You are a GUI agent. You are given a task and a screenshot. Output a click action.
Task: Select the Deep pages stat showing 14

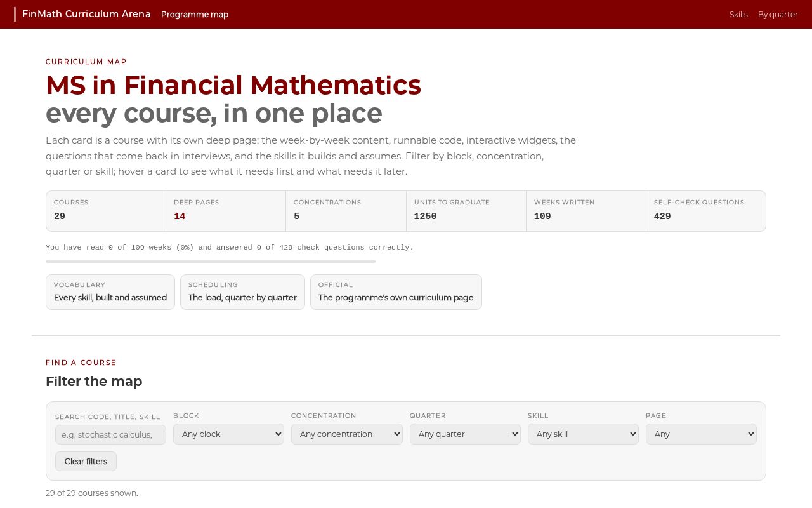point(226,211)
